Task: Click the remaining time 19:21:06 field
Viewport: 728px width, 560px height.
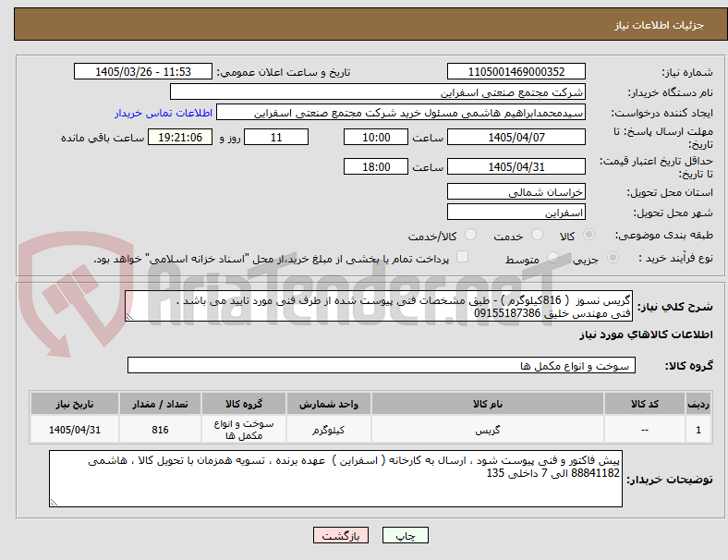Action: click(180, 138)
